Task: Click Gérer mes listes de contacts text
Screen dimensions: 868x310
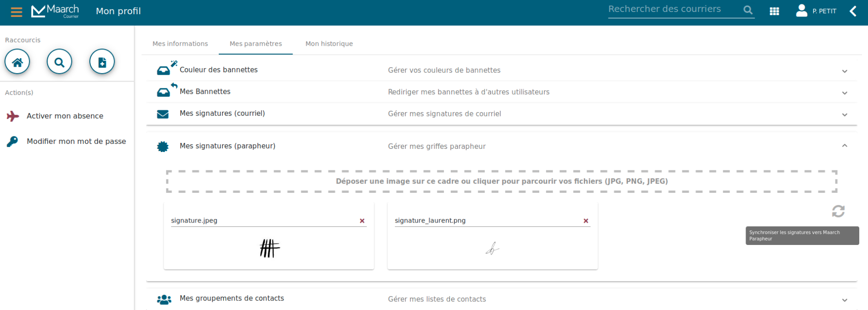Action: [437, 299]
